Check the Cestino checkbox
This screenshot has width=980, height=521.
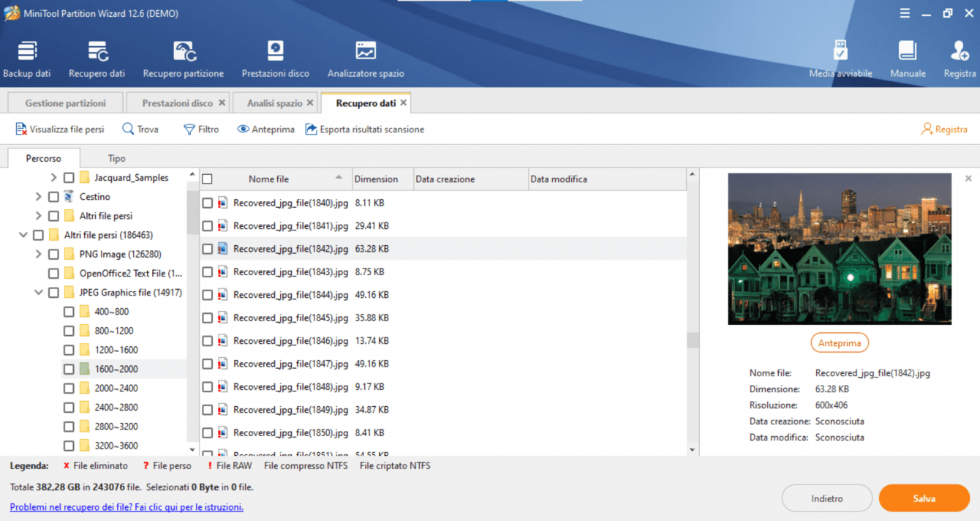pos(53,197)
